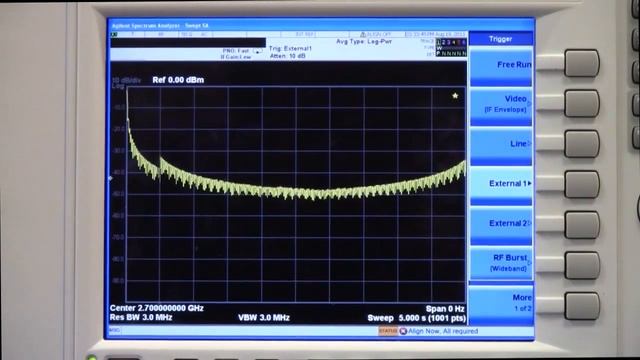
Task: Push hardware key beside Video softkey
Action: click(x=582, y=103)
